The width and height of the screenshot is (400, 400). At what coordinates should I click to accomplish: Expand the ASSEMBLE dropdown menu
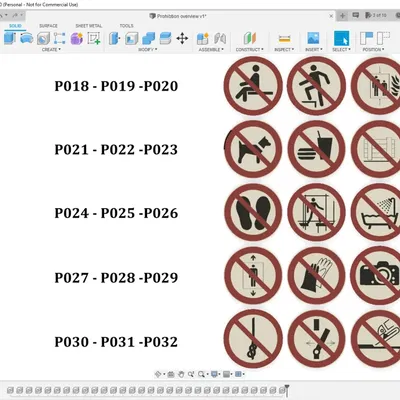pos(211,50)
